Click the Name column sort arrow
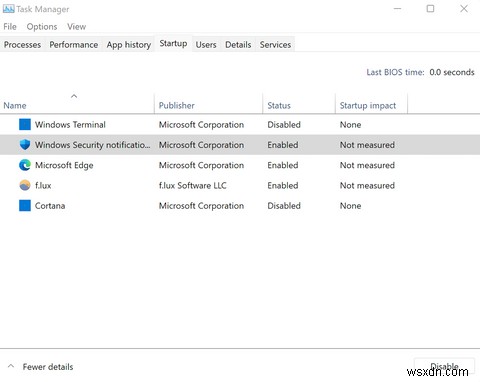The image size is (480, 382). pyautogui.click(x=74, y=96)
